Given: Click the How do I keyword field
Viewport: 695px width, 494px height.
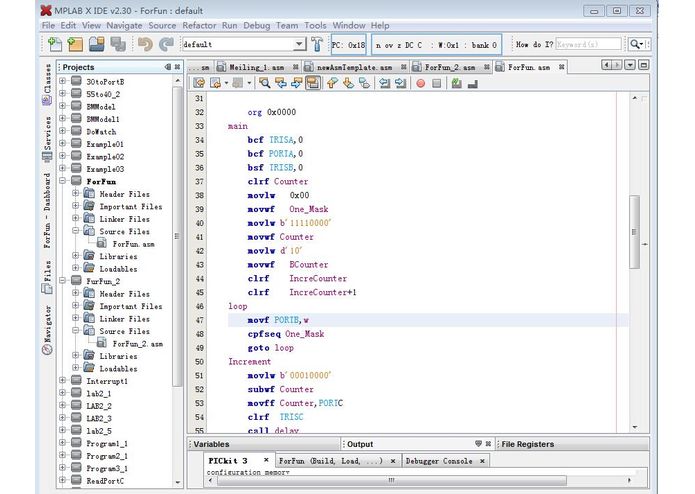Looking at the screenshot, I should point(588,44).
